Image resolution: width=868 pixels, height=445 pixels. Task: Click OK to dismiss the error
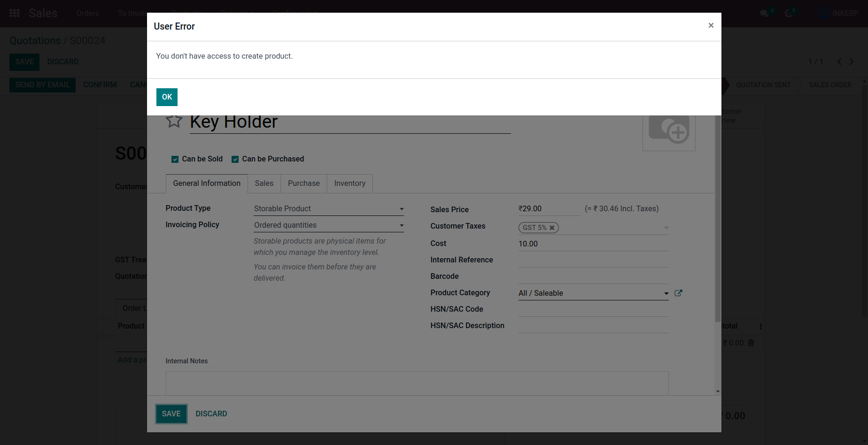(167, 97)
